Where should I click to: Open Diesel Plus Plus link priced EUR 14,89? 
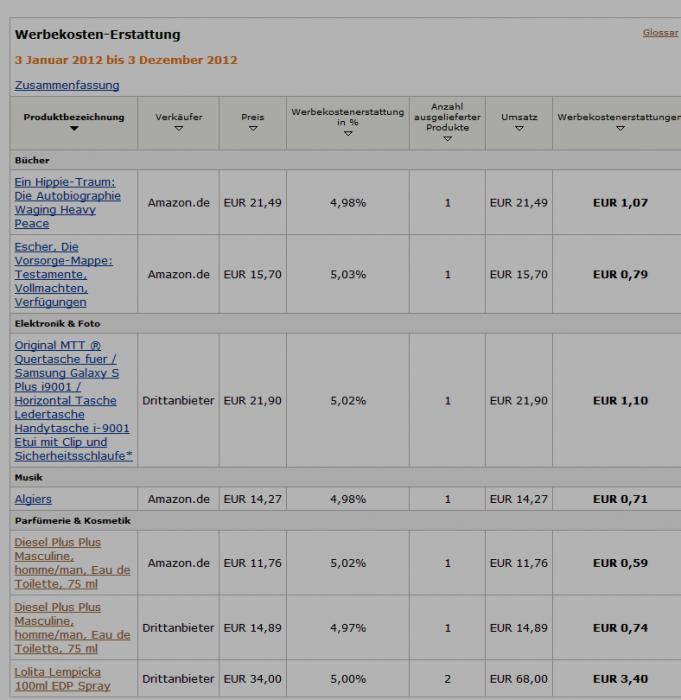pyautogui.click(x=72, y=628)
